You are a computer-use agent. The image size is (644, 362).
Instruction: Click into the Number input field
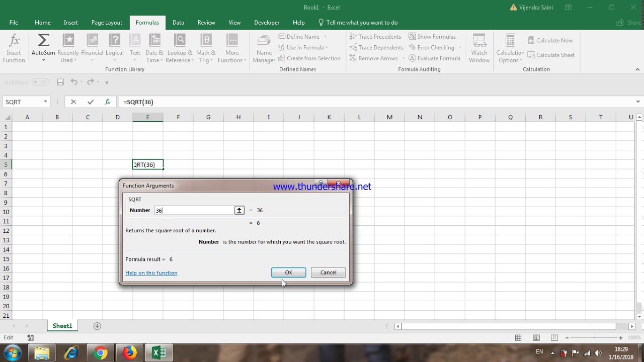point(194,210)
